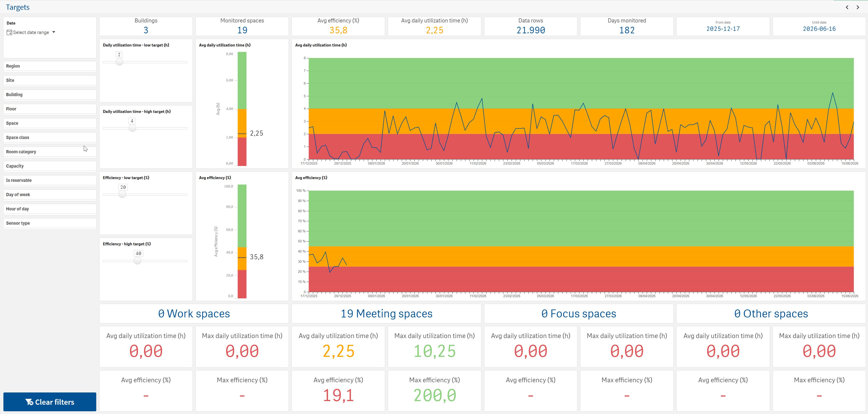Open the Space class filter
The height and width of the screenshot is (414, 868).
pyautogui.click(x=49, y=137)
